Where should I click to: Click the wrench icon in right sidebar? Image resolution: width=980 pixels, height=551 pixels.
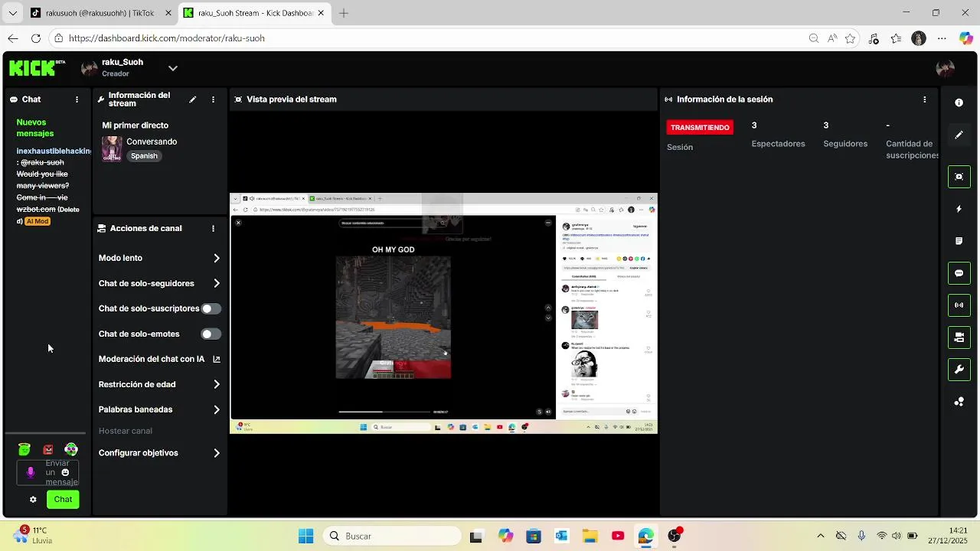pyautogui.click(x=959, y=370)
